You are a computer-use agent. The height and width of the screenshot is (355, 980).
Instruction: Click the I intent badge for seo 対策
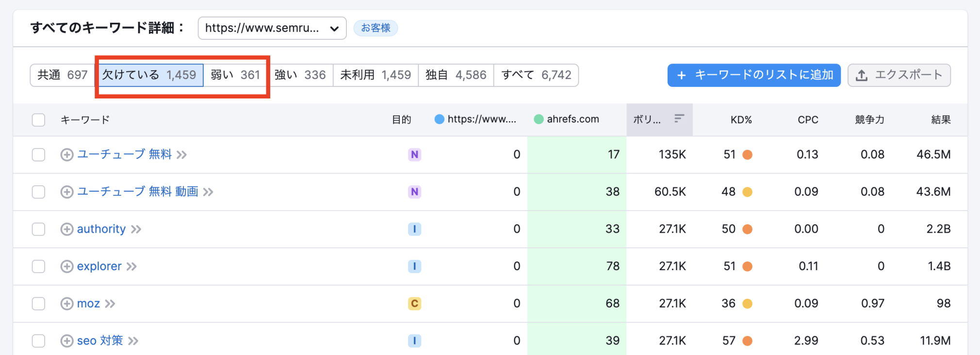414,341
